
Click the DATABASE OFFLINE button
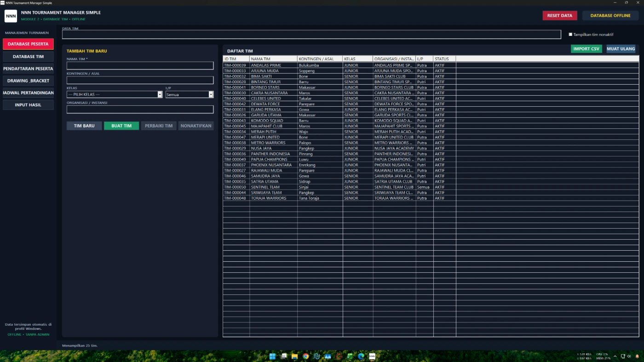[x=610, y=16]
